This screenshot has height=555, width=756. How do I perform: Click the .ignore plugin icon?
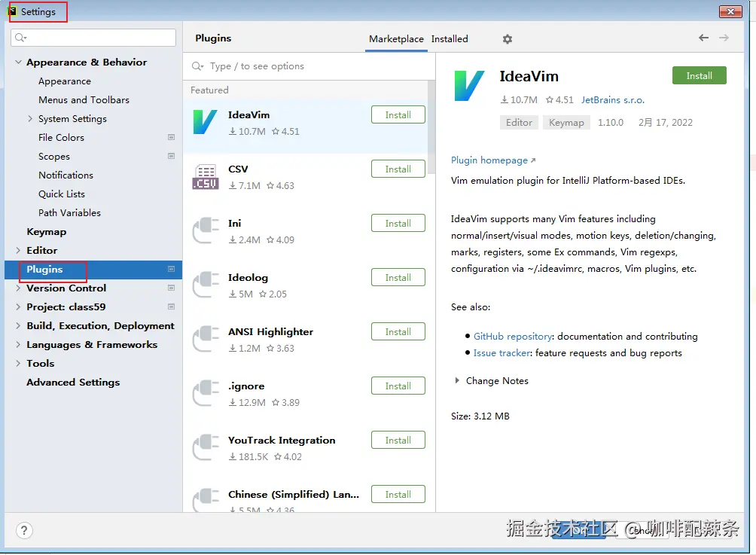pos(206,393)
